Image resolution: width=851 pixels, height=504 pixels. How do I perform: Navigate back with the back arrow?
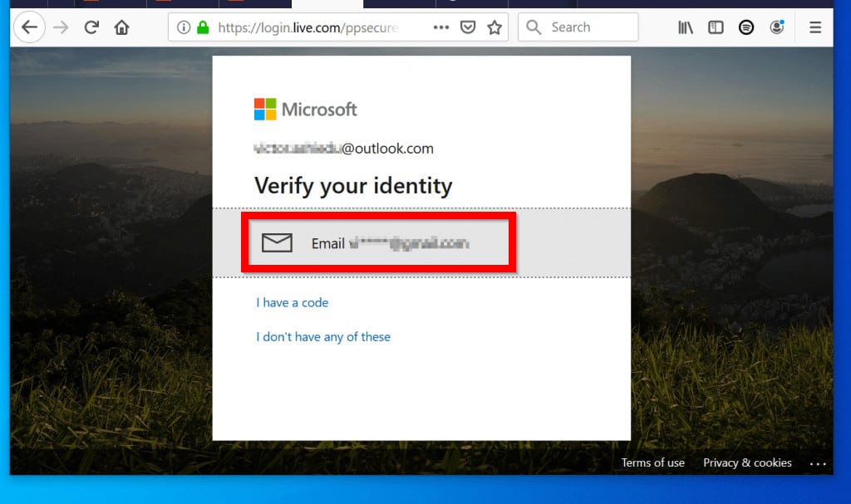pyautogui.click(x=30, y=27)
